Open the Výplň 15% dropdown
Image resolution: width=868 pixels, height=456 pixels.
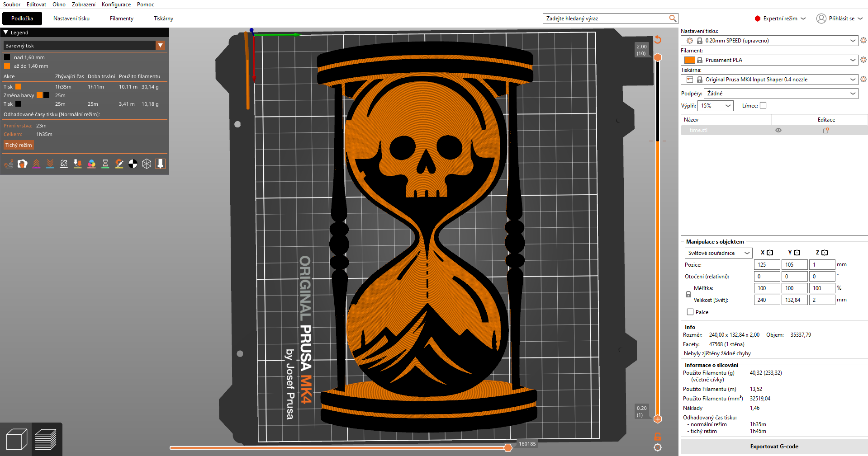tap(715, 106)
